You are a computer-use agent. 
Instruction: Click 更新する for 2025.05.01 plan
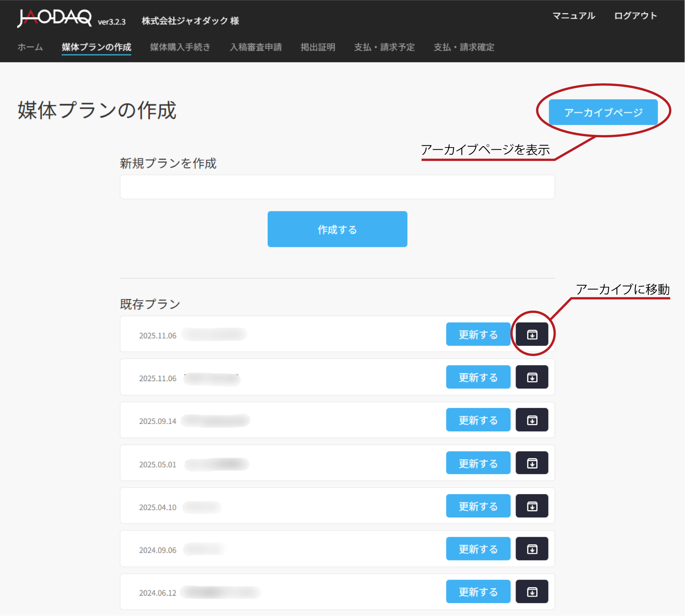tap(478, 463)
